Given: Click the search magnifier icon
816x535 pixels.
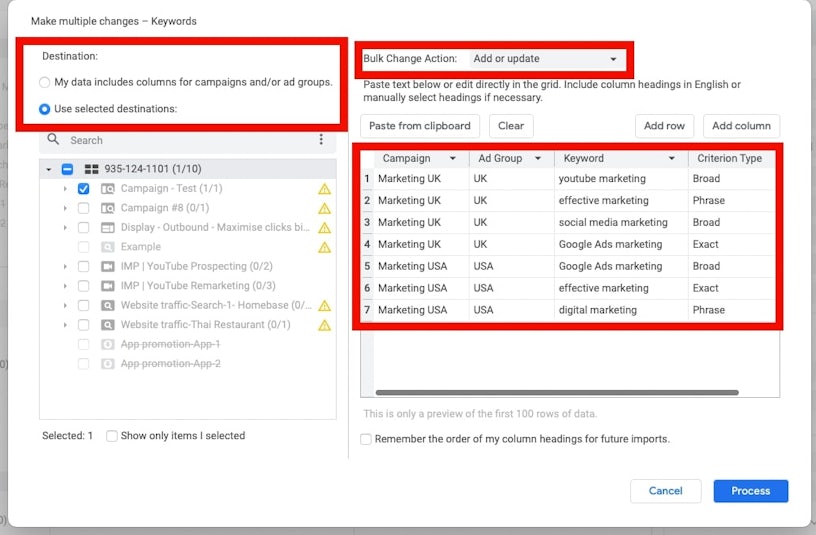Looking at the screenshot, I should coord(54,140).
